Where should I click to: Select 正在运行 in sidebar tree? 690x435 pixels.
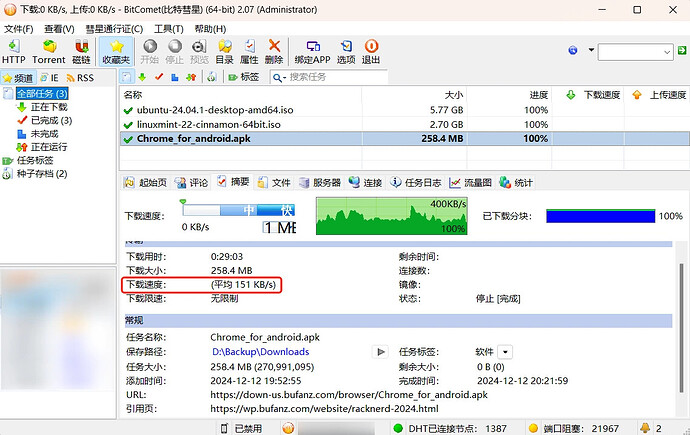(49, 147)
